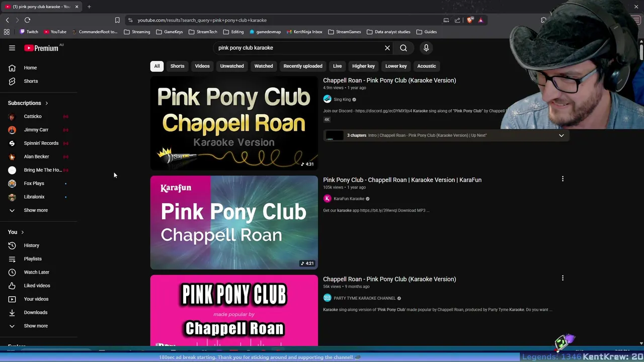Screen dimensions: 644x362
Task: Open Chappell Roan Sing King karaoke video title
Action: click(x=389, y=80)
